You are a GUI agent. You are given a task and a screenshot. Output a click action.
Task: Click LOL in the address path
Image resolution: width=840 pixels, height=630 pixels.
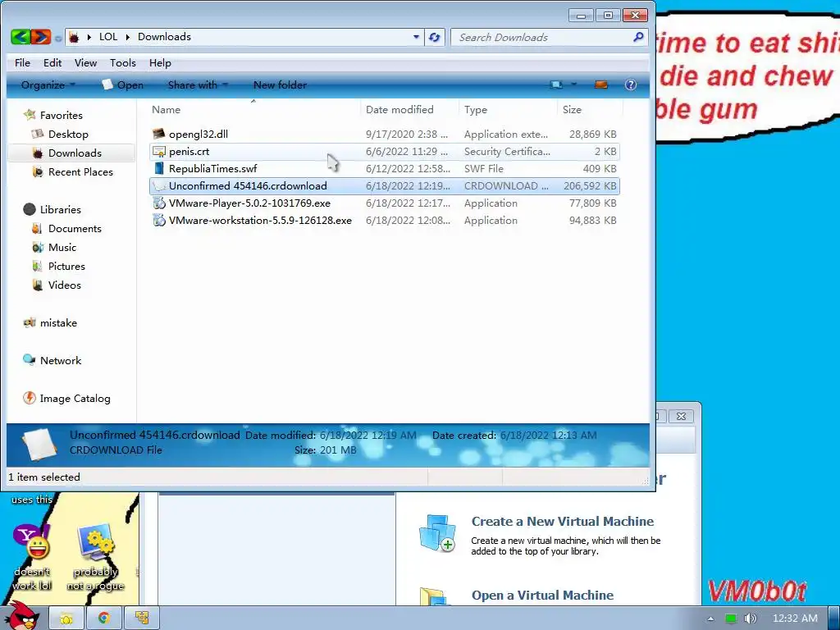[108, 37]
